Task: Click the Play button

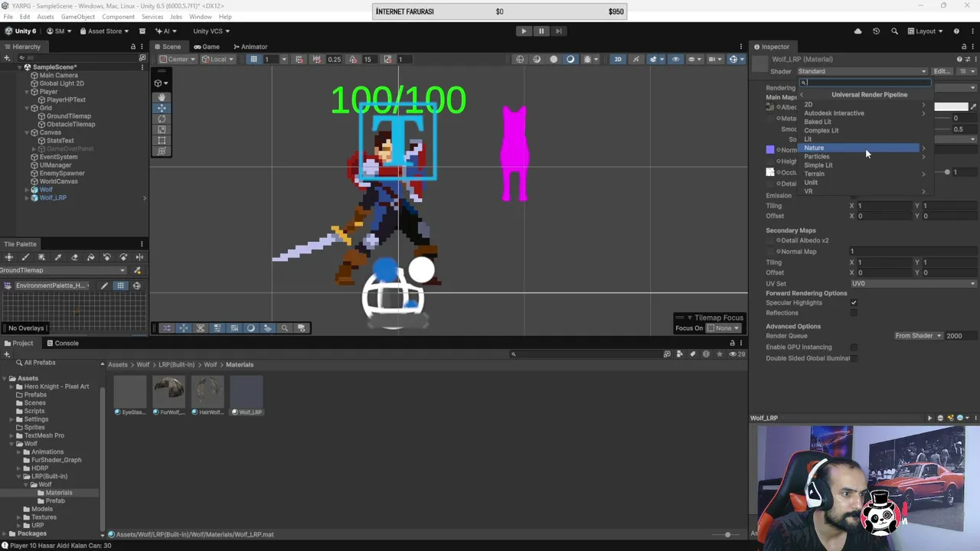Action: (524, 31)
